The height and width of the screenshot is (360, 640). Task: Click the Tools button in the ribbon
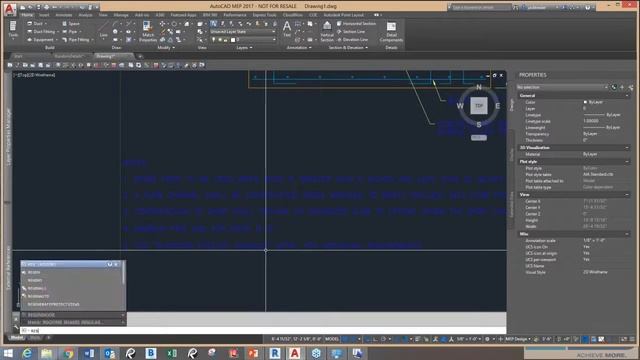(13, 30)
